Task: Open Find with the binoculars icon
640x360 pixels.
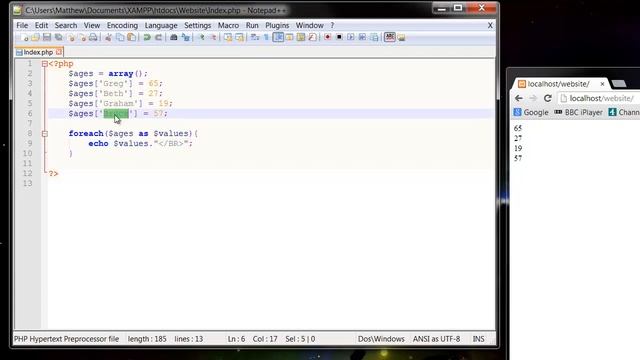Action: click(x=173, y=38)
